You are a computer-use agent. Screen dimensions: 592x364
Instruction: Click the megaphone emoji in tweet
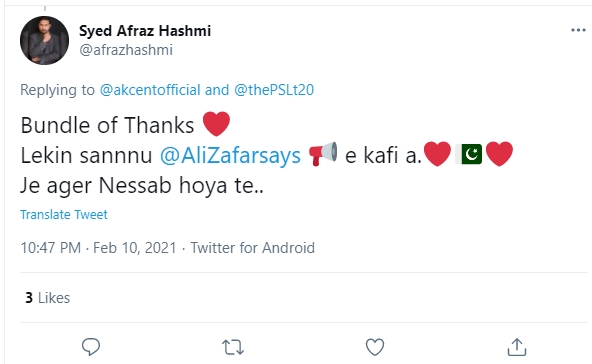323,154
